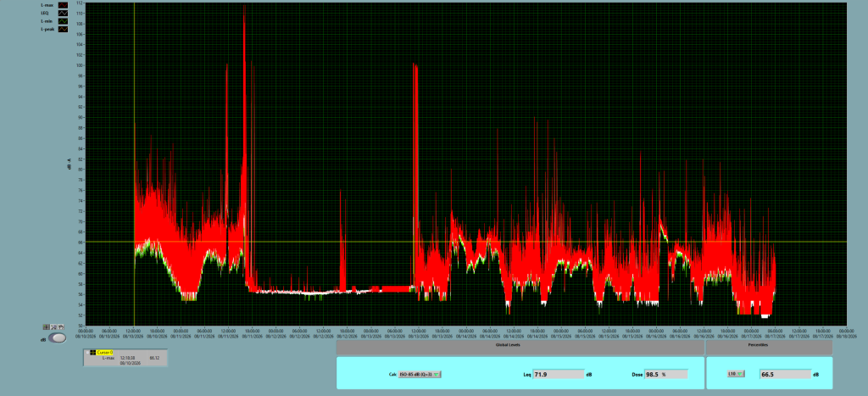
Task: Expand the Cursor 0 tree row
Action: (x=87, y=352)
